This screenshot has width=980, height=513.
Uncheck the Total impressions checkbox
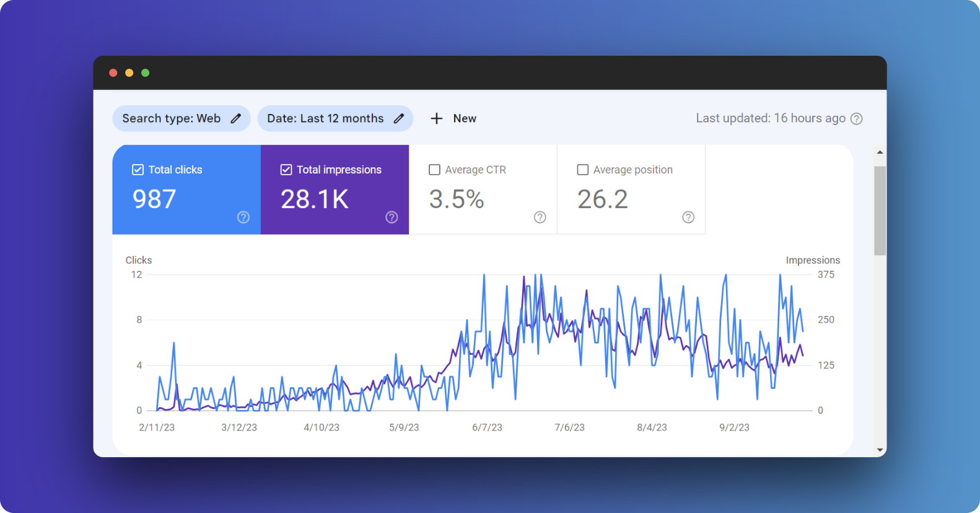pos(286,170)
